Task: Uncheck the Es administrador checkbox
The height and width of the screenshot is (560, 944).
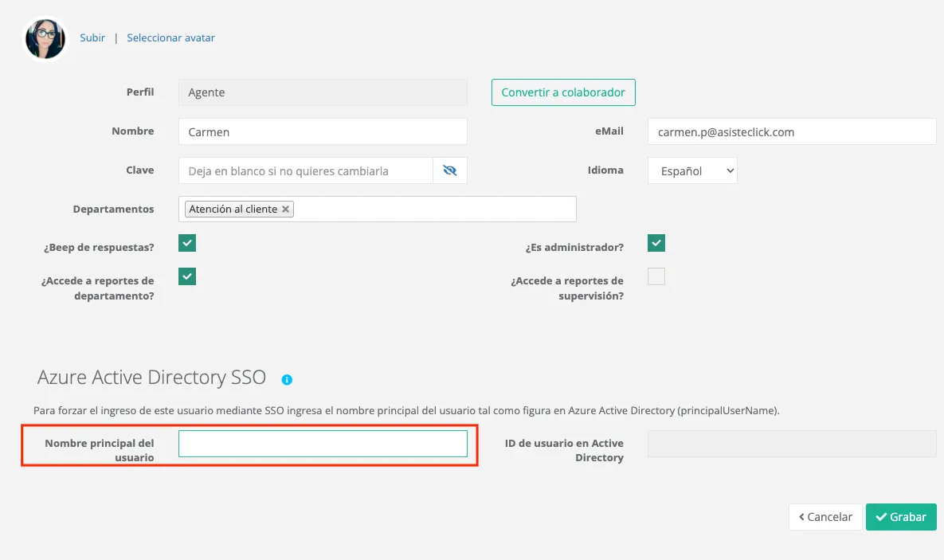Action: click(656, 243)
